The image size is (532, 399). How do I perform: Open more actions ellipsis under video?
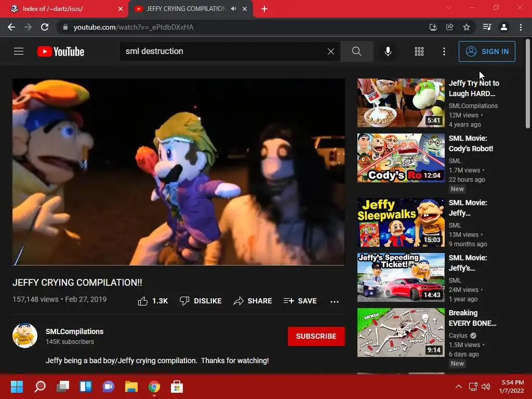(x=335, y=301)
